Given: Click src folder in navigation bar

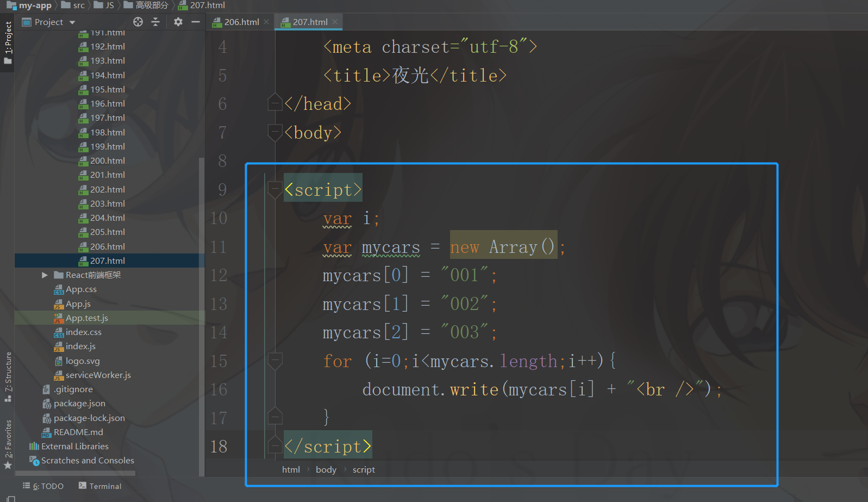Looking at the screenshot, I should tap(73, 5).
